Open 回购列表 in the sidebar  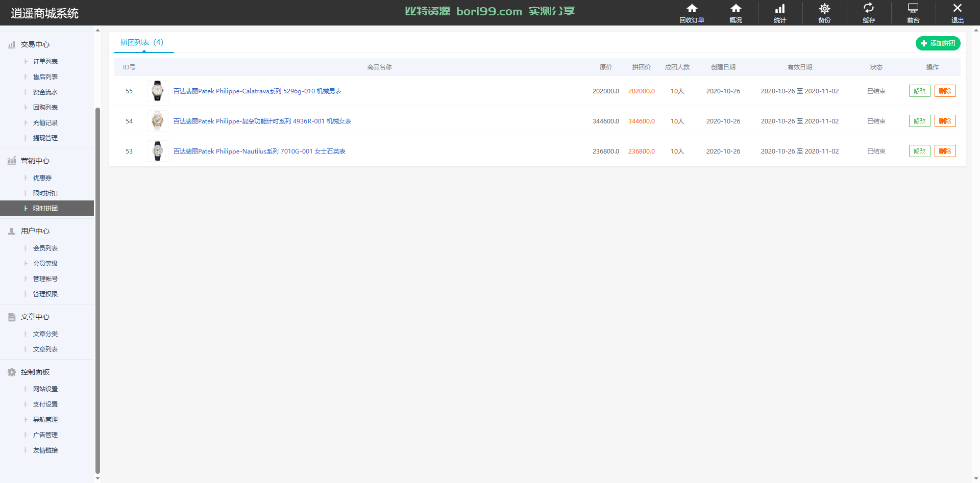tap(45, 108)
